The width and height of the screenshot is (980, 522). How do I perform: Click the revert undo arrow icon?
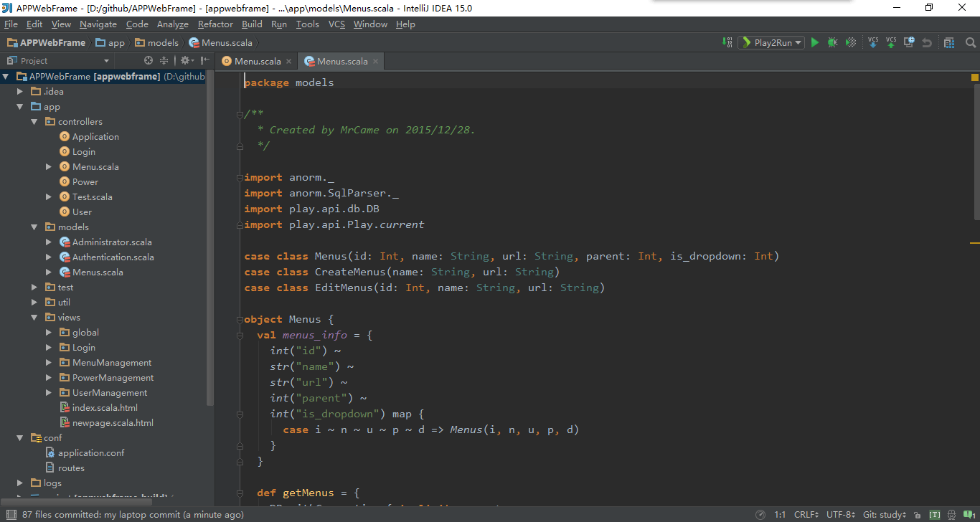927,43
